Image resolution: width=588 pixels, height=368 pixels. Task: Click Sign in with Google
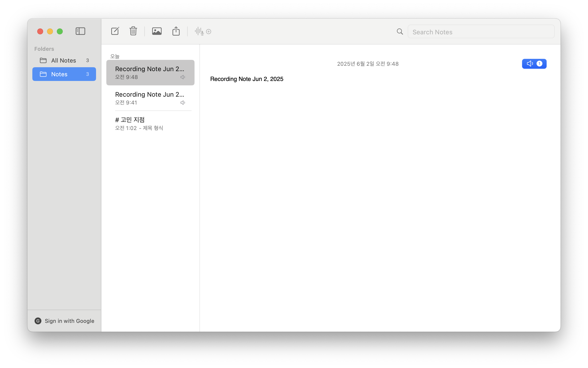pyautogui.click(x=69, y=321)
